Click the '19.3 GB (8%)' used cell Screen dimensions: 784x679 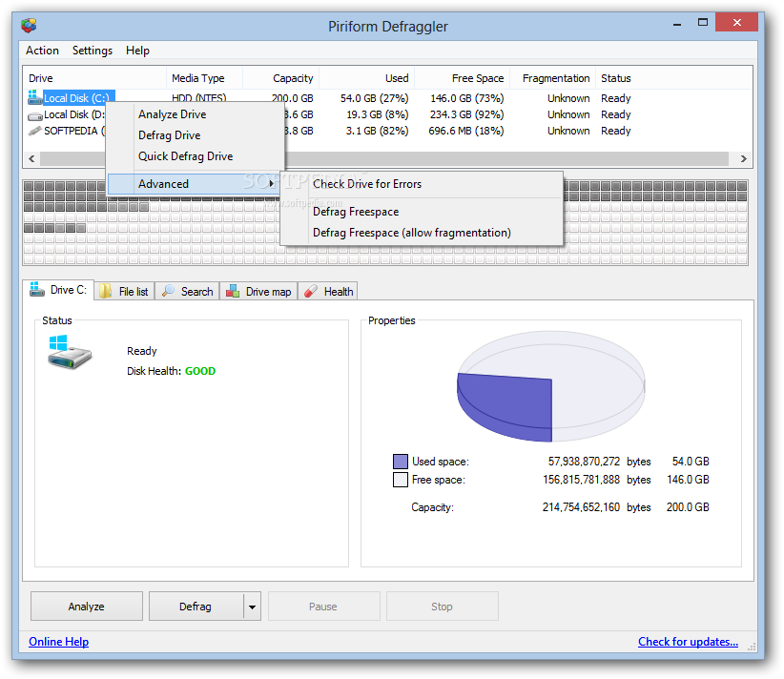tap(378, 114)
